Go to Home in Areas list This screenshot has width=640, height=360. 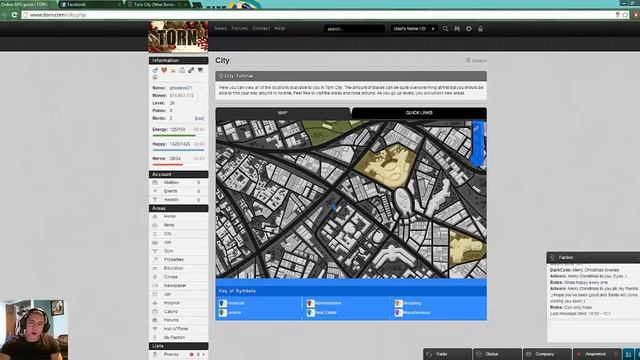click(178, 216)
